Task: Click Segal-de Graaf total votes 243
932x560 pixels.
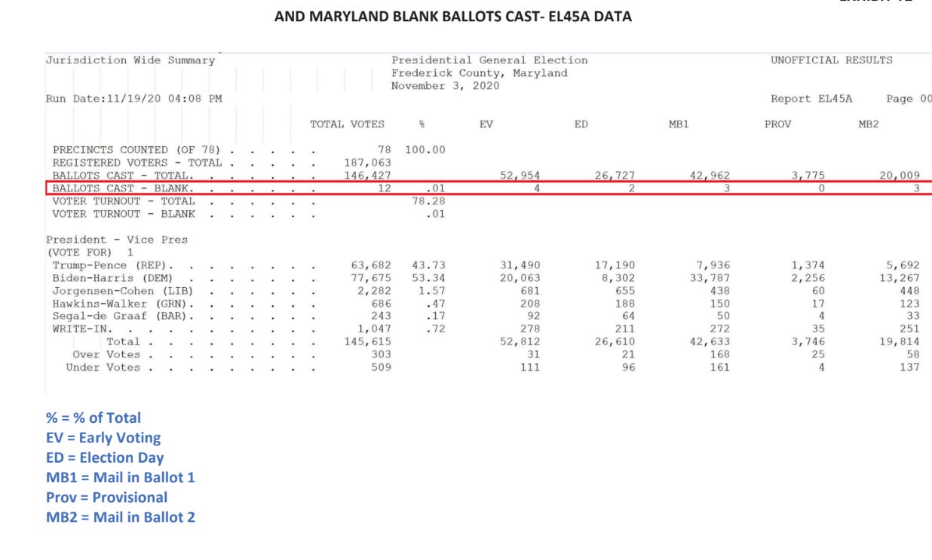Action: point(382,317)
